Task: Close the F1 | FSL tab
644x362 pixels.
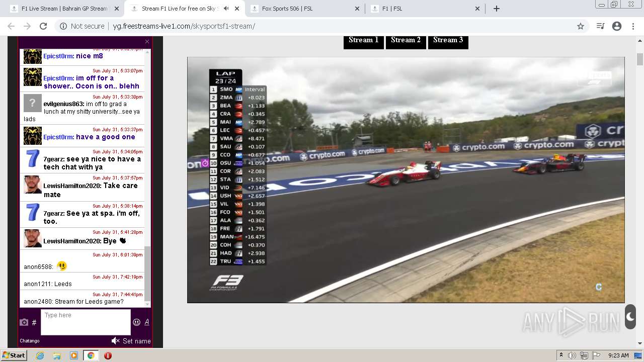Action: point(477,9)
